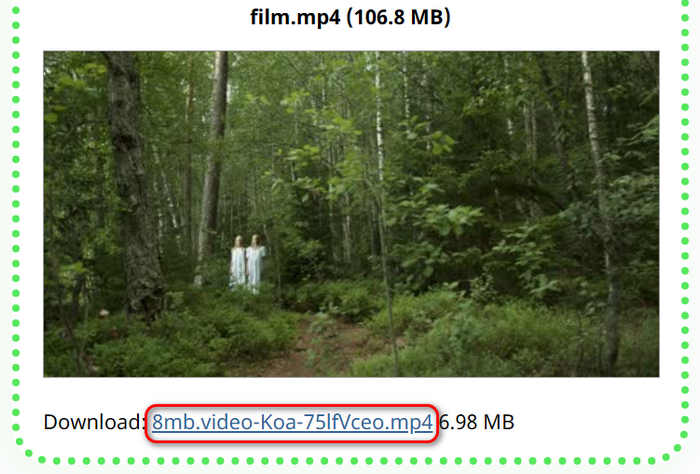Click the forest video preview thumbnail
The height and width of the screenshot is (474, 700).
351,214
